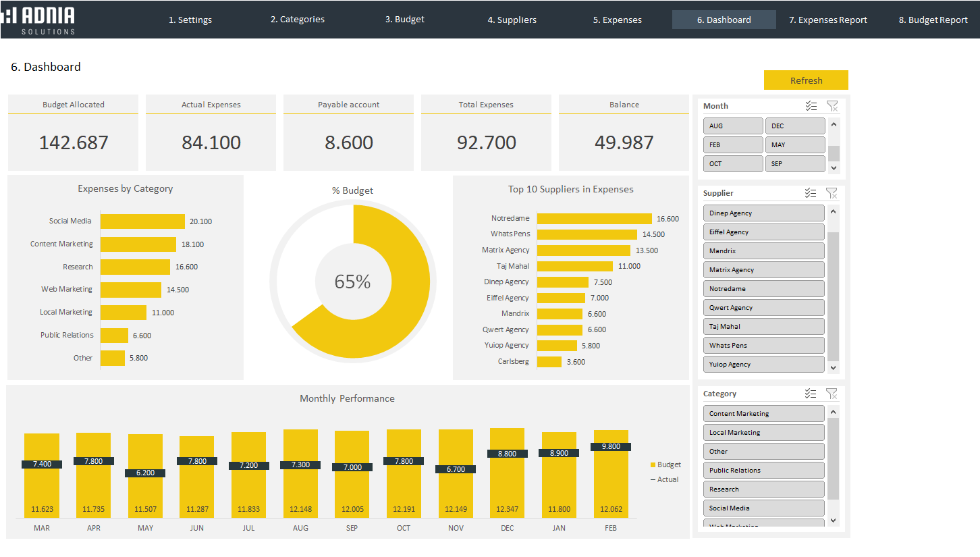
Task: Toggle multi-select in Month slicer
Action: pyautogui.click(x=811, y=106)
